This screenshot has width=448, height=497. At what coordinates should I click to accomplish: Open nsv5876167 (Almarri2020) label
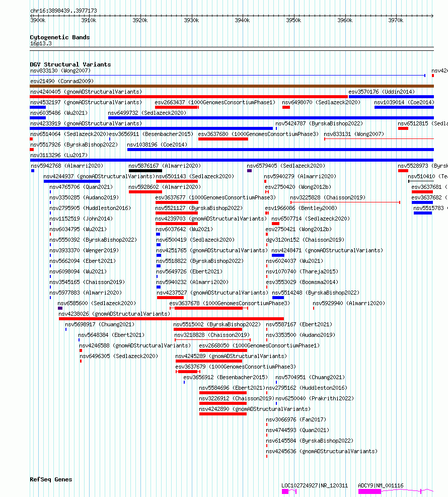tap(165, 166)
